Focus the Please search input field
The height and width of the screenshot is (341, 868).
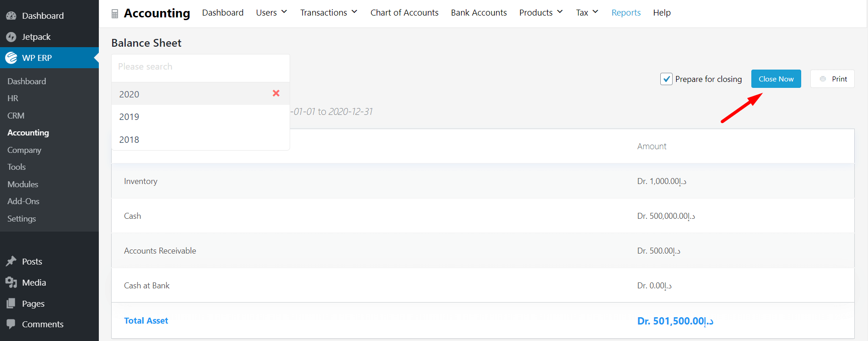(x=200, y=67)
